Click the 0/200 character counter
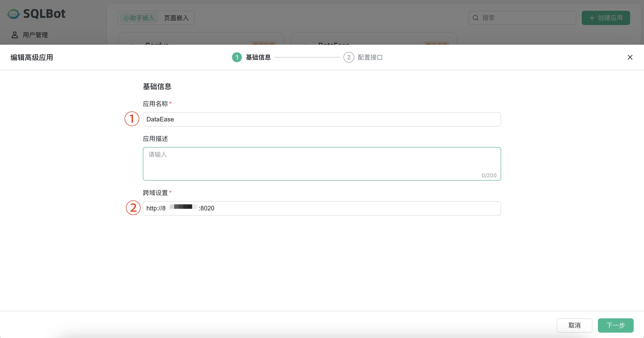The width and height of the screenshot is (644, 338). 489,175
